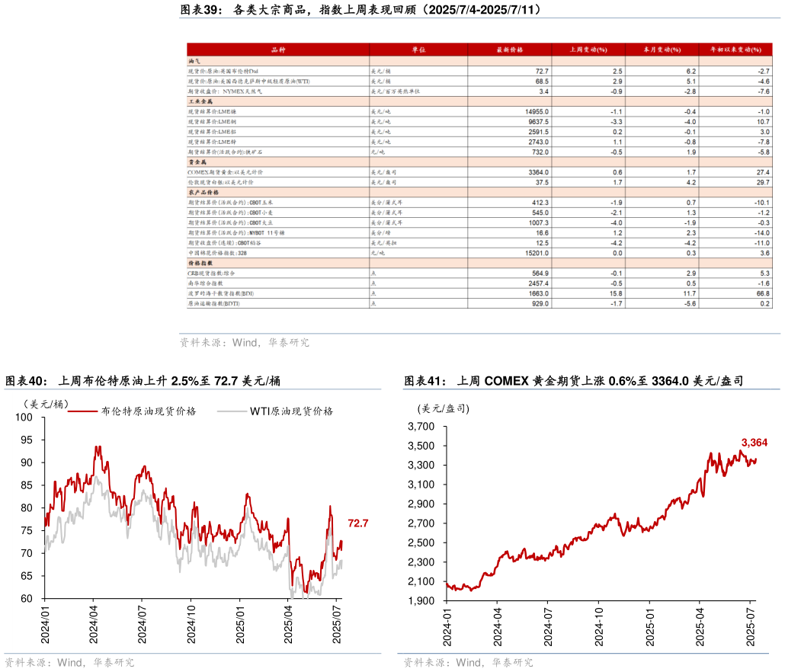Click the red Brent crude legend line
Image resolution: width=785 pixels, height=672 pixels.
(x=83, y=411)
